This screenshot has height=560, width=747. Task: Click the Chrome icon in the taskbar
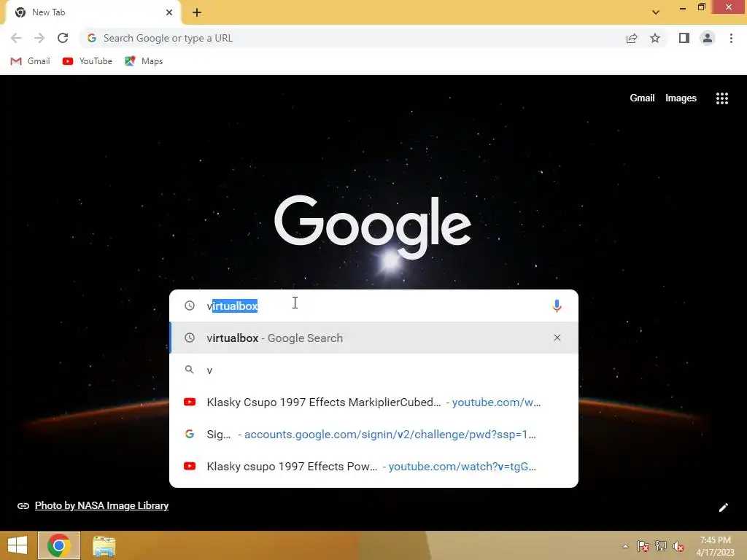click(x=59, y=545)
